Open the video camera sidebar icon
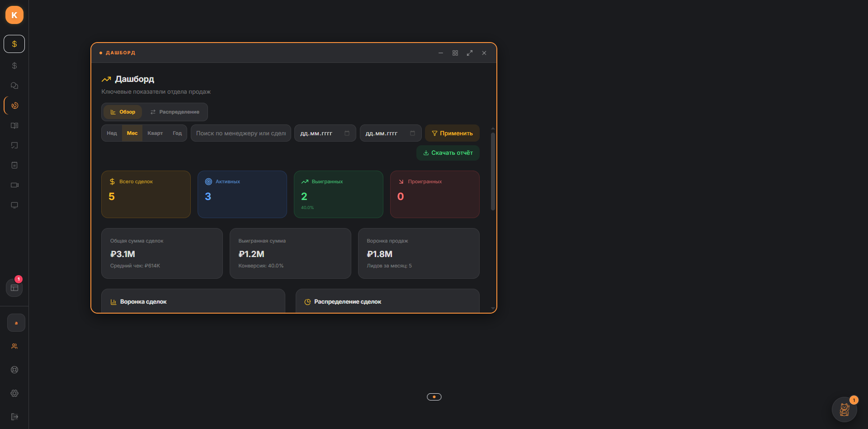 click(x=14, y=185)
